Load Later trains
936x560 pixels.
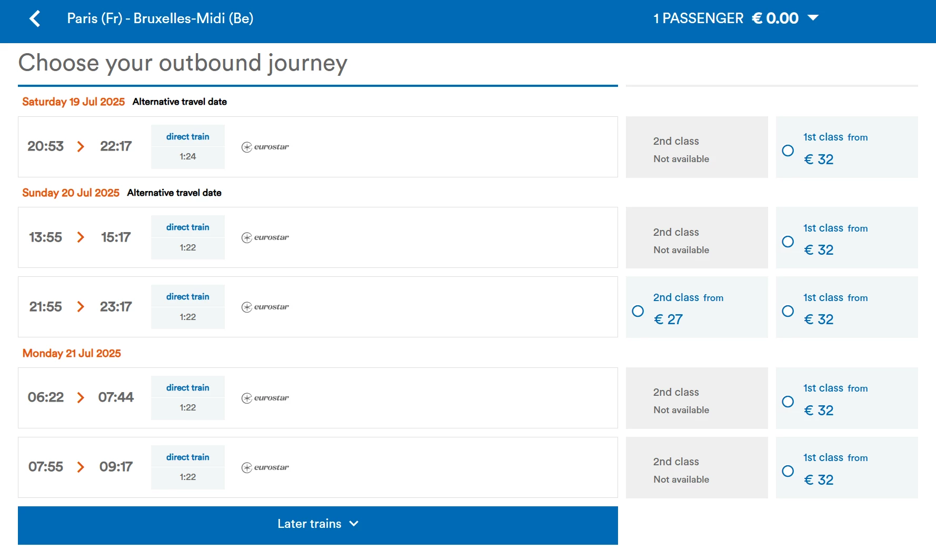point(318,525)
